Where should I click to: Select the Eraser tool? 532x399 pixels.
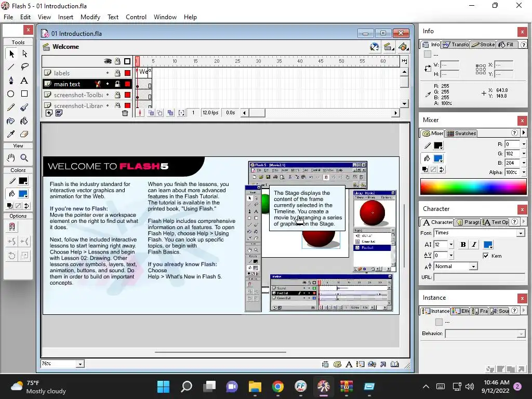(24, 135)
